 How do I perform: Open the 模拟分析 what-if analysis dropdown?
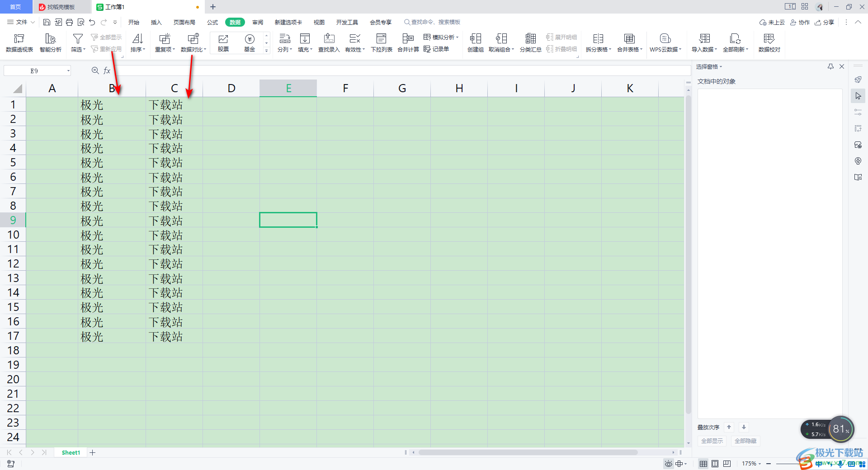441,37
